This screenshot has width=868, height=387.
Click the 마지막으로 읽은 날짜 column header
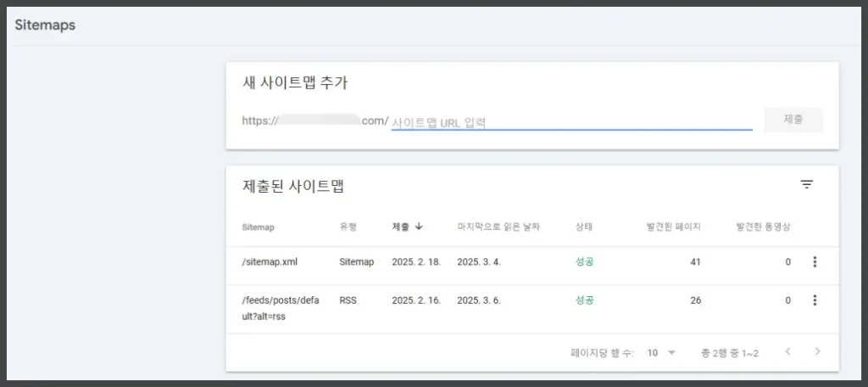pos(498,227)
